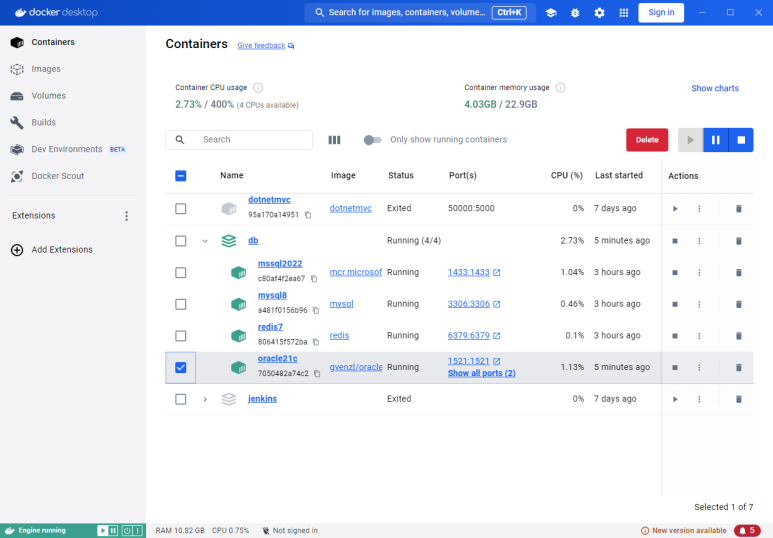
Task: Click the Sign in button
Action: (x=661, y=13)
